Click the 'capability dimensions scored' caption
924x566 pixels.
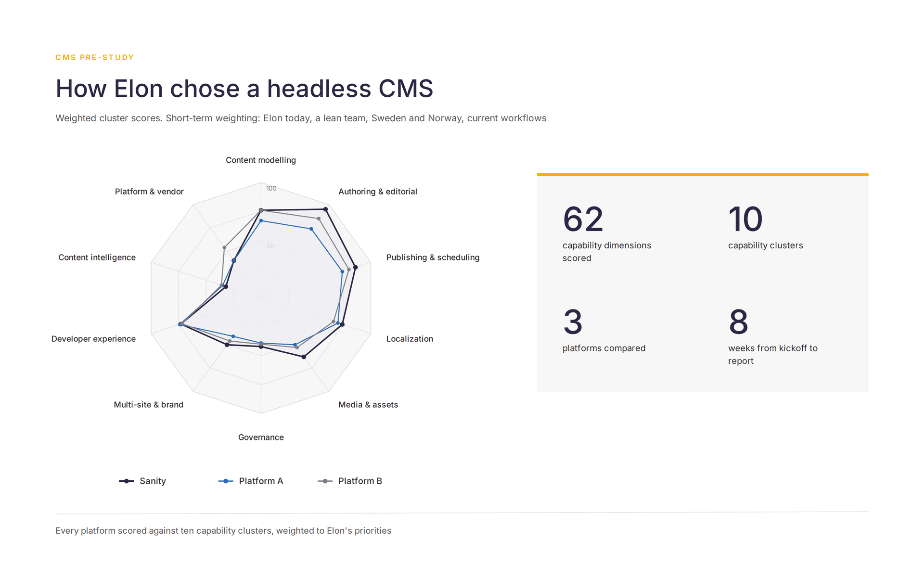click(607, 252)
